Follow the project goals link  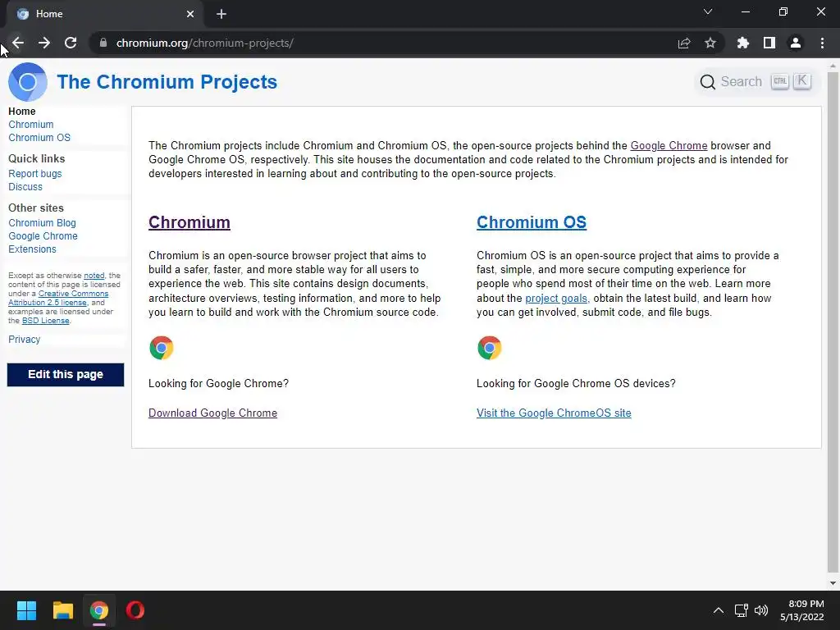coord(557,299)
